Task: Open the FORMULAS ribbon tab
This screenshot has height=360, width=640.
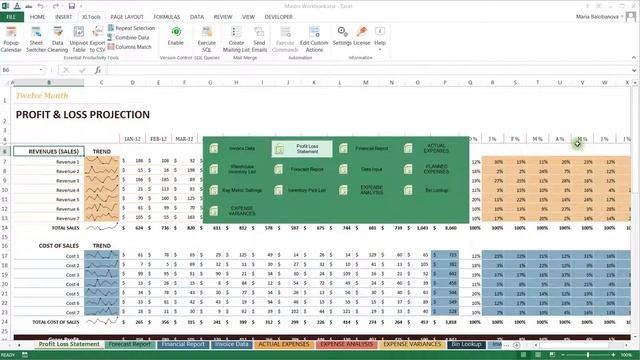Action: tap(167, 17)
